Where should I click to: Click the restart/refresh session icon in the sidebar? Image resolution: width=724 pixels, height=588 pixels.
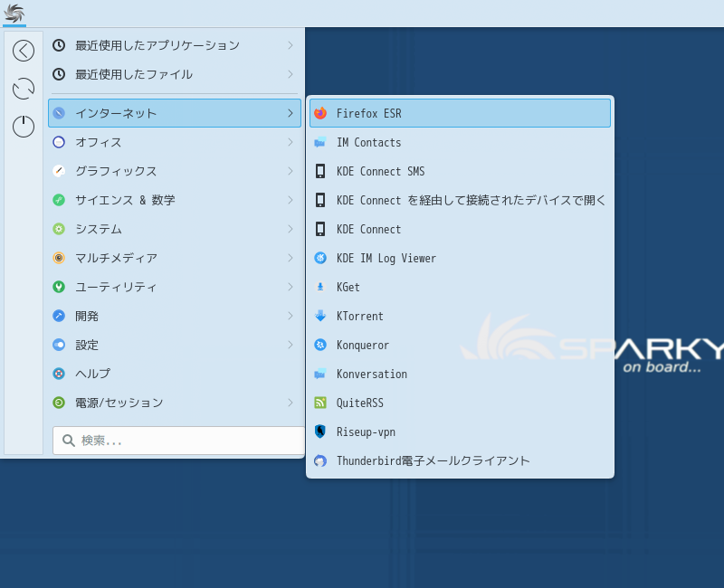click(x=24, y=89)
